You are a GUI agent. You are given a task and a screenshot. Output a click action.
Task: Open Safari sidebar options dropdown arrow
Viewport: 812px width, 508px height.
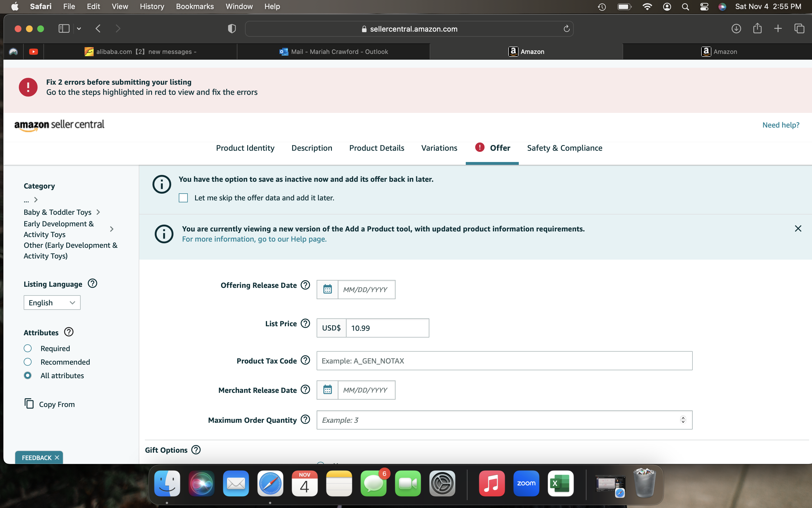[x=79, y=29]
